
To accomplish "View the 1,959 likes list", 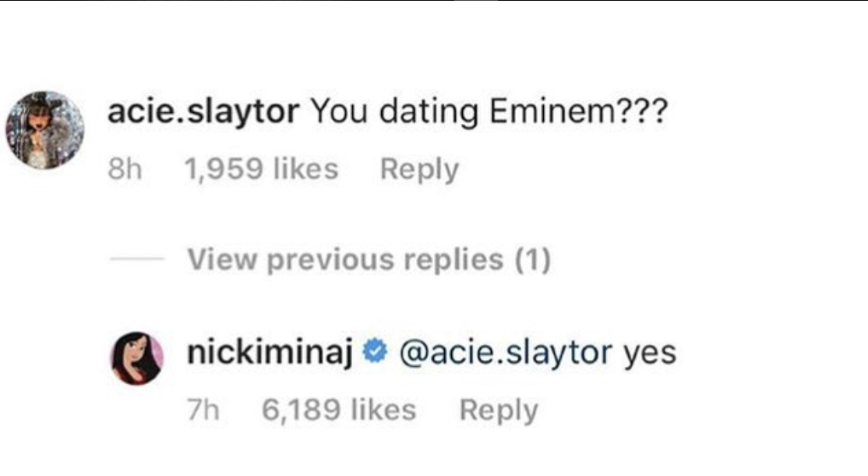I will point(261,169).
